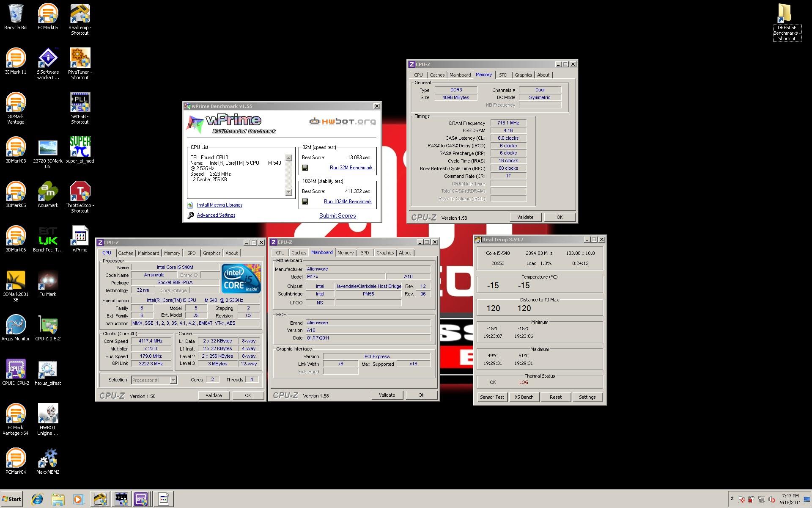
Task: Open the Install Missing Libraries link
Action: (x=219, y=205)
